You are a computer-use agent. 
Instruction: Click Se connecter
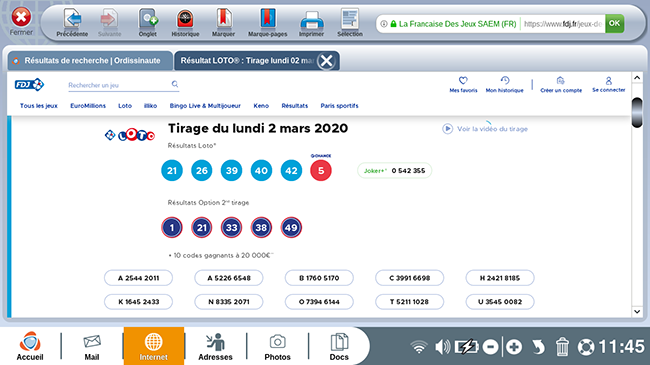pyautogui.click(x=608, y=84)
